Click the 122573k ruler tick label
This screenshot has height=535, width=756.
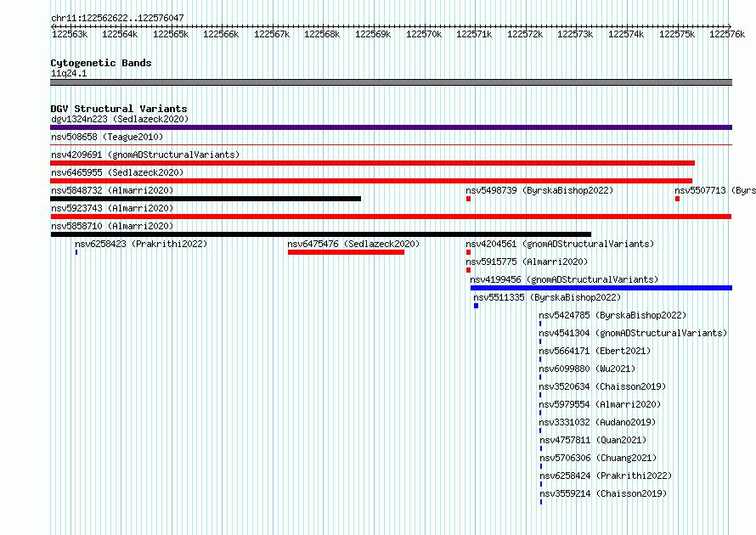pos(575,34)
